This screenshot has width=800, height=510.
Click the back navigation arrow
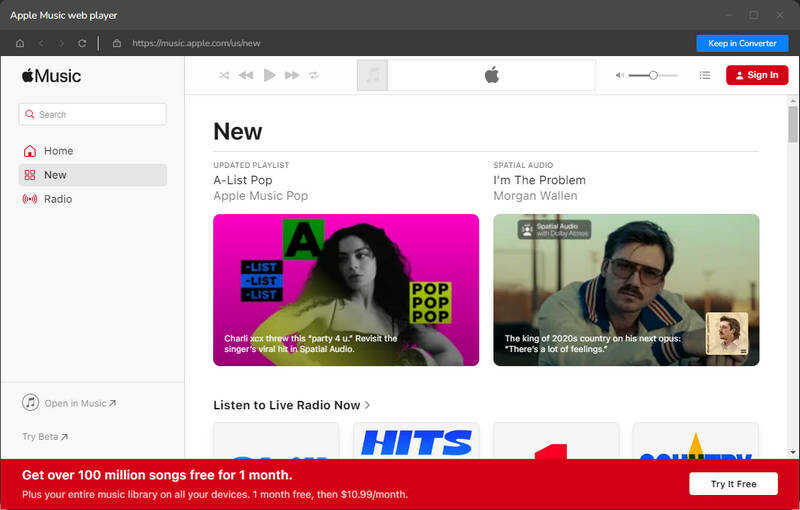pos(41,43)
